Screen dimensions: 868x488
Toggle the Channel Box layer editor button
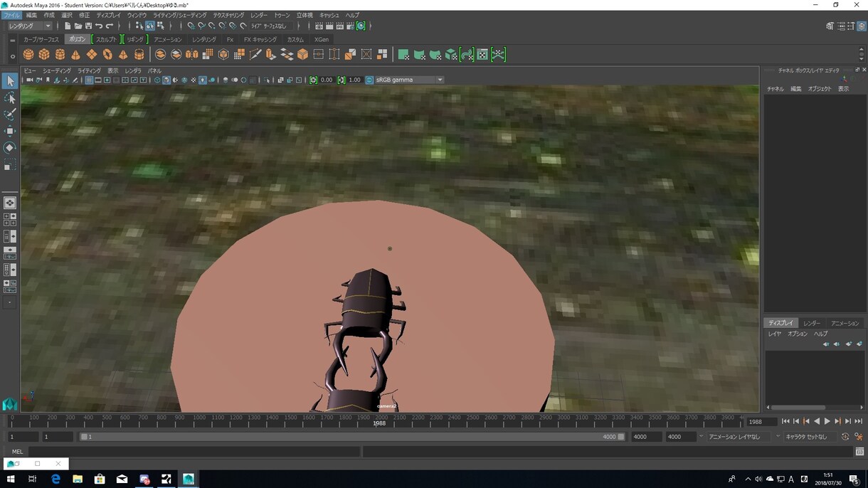click(863, 26)
